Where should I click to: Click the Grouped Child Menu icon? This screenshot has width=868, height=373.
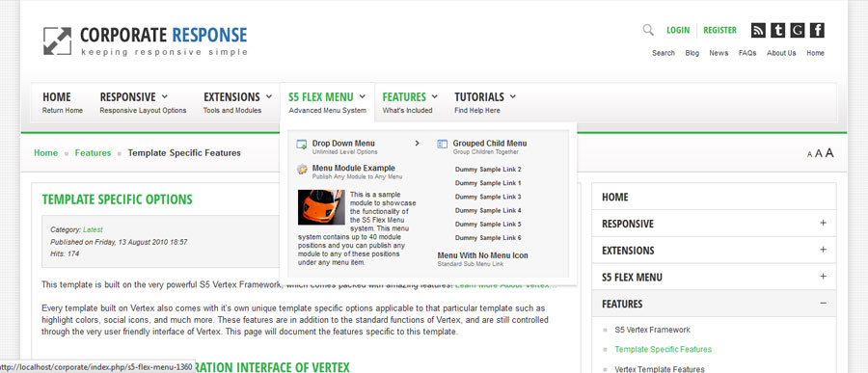click(x=442, y=144)
